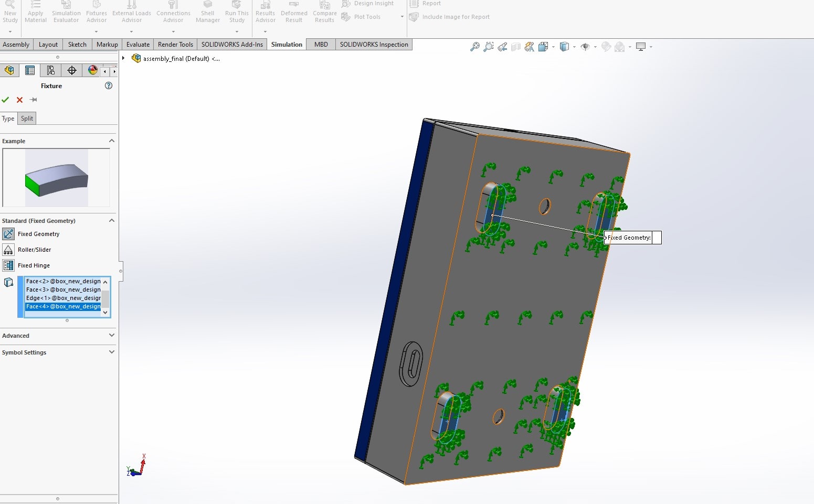The height and width of the screenshot is (504, 814).
Task: Open Fixture panel help
Action: coord(109,85)
